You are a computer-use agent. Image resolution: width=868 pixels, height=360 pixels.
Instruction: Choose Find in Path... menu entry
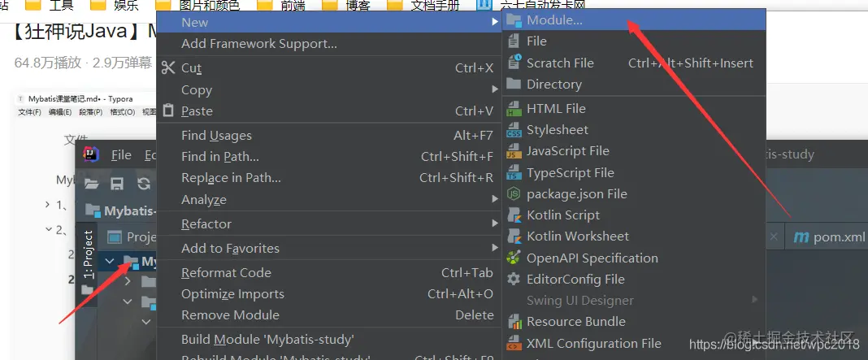coord(329,157)
